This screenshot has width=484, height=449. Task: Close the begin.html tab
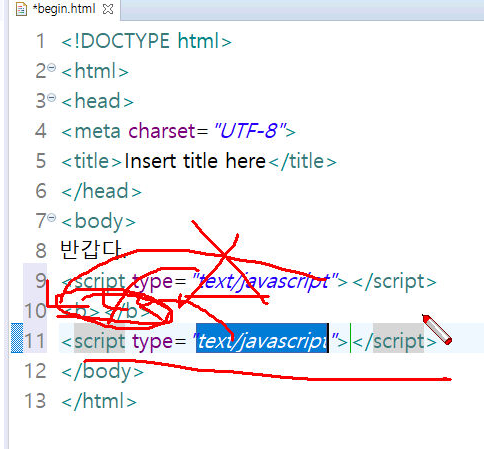pyautogui.click(x=108, y=9)
